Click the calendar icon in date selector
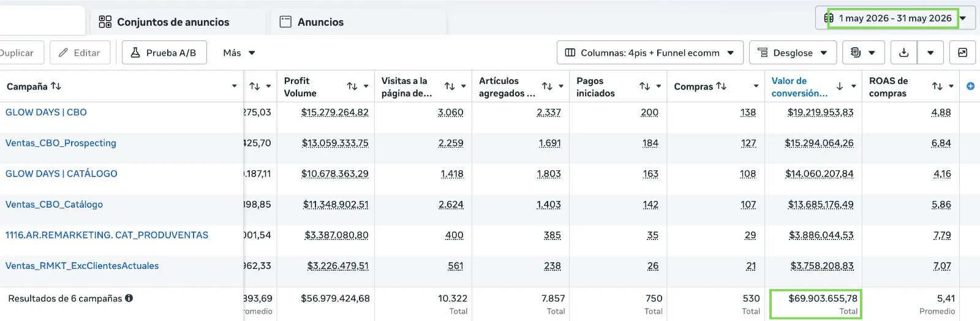The height and width of the screenshot is (321, 980). [829, 18]
